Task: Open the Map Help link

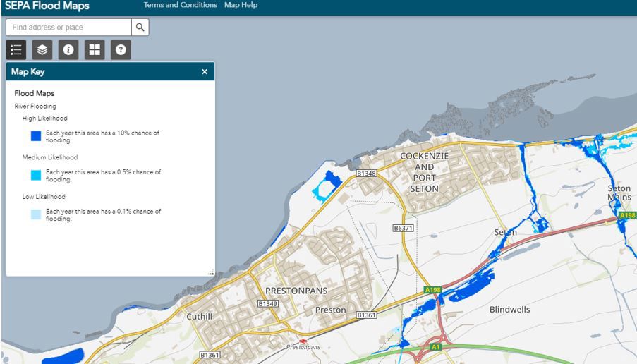Action: click(241, 5)
